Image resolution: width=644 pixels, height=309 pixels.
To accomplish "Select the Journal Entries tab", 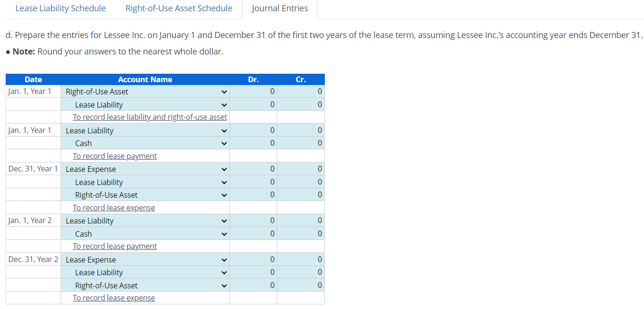I will click(x=280, y=8).
